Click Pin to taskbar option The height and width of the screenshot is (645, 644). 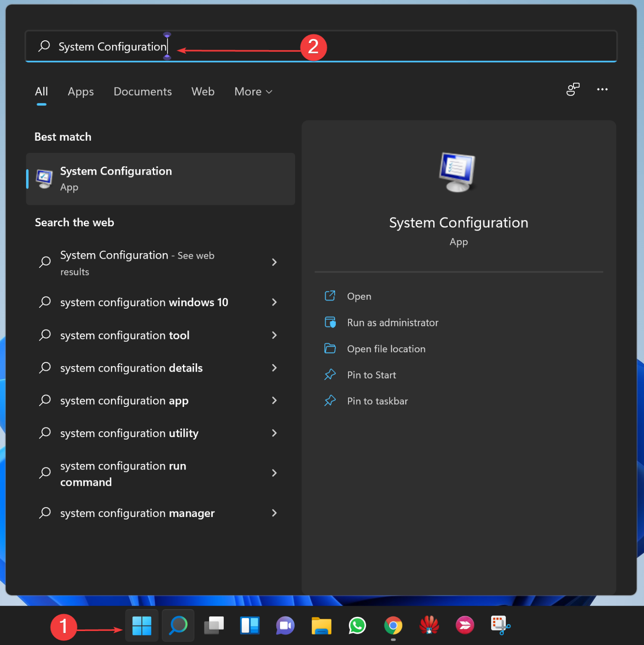pos(377,401)
